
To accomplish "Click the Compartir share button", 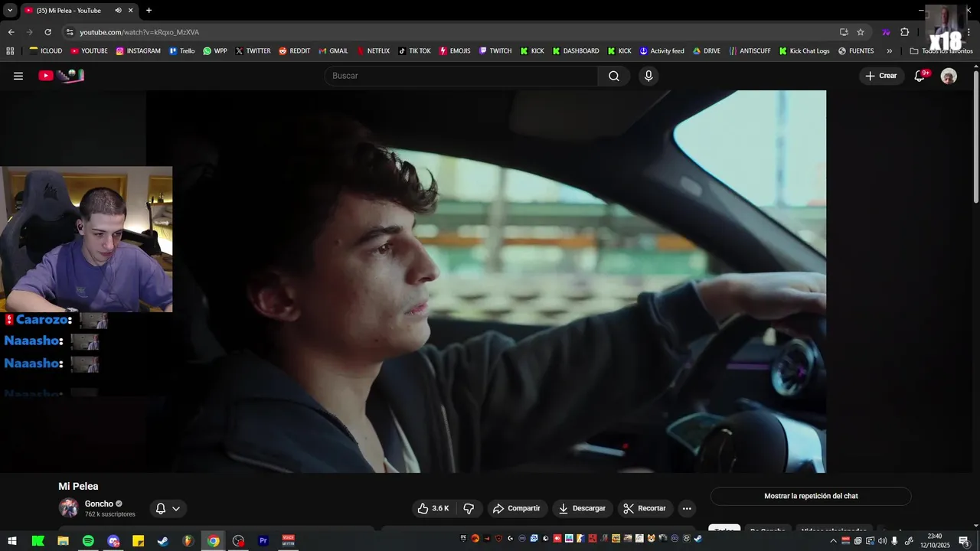I will coord(518,508).
